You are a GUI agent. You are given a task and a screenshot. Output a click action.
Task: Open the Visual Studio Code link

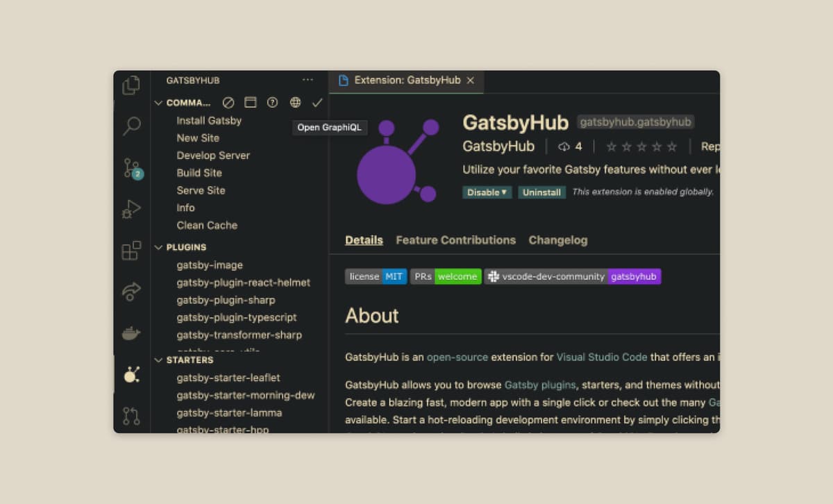tap(602, 358)
